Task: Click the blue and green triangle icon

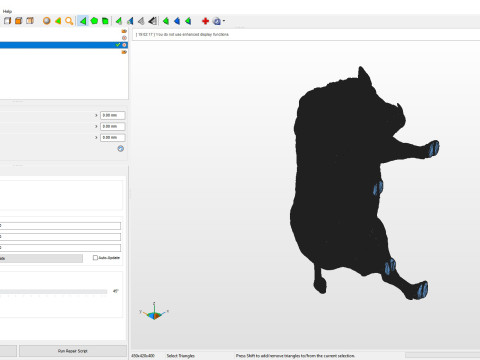Action: [130, 21]
